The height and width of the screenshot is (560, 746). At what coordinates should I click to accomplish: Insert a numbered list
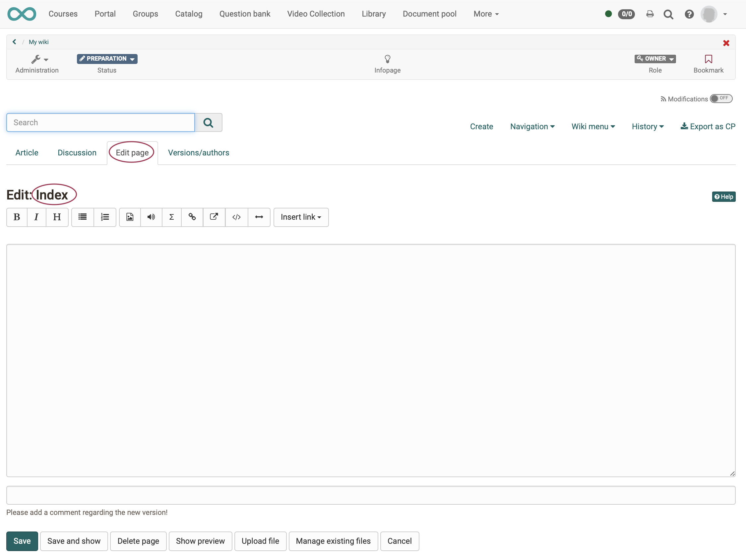(105, 217)
